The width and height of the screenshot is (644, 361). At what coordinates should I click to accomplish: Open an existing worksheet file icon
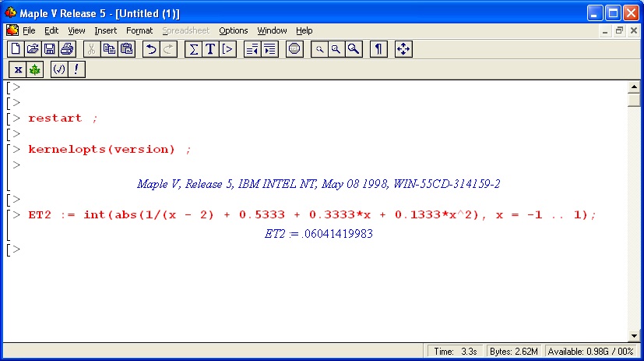[x=33, y=49]
